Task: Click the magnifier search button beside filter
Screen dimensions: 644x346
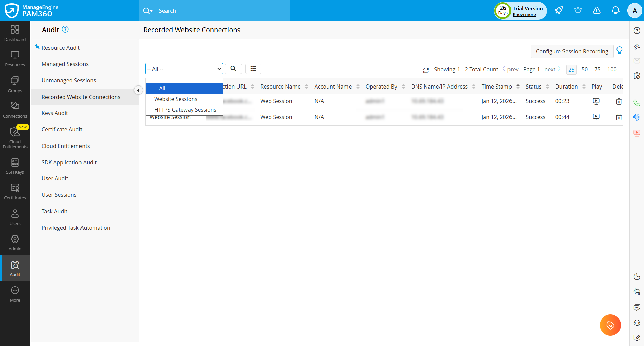Action: pos(233,69)
